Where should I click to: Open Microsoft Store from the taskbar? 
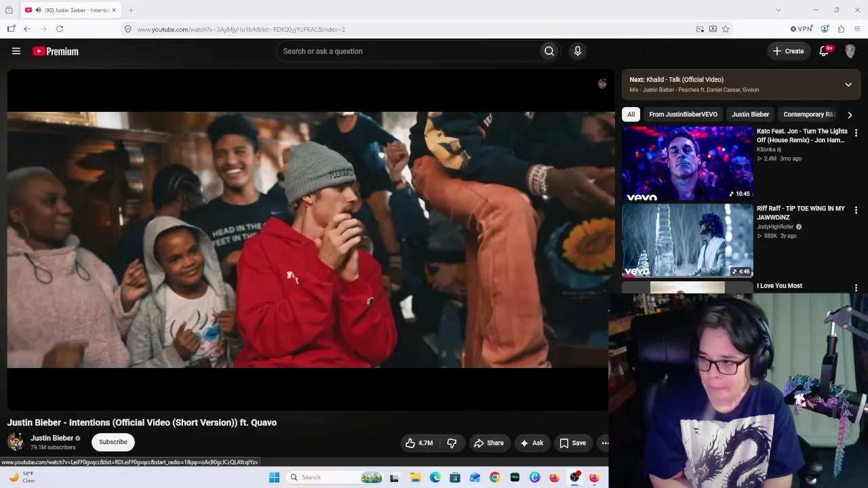coord(455,477)
